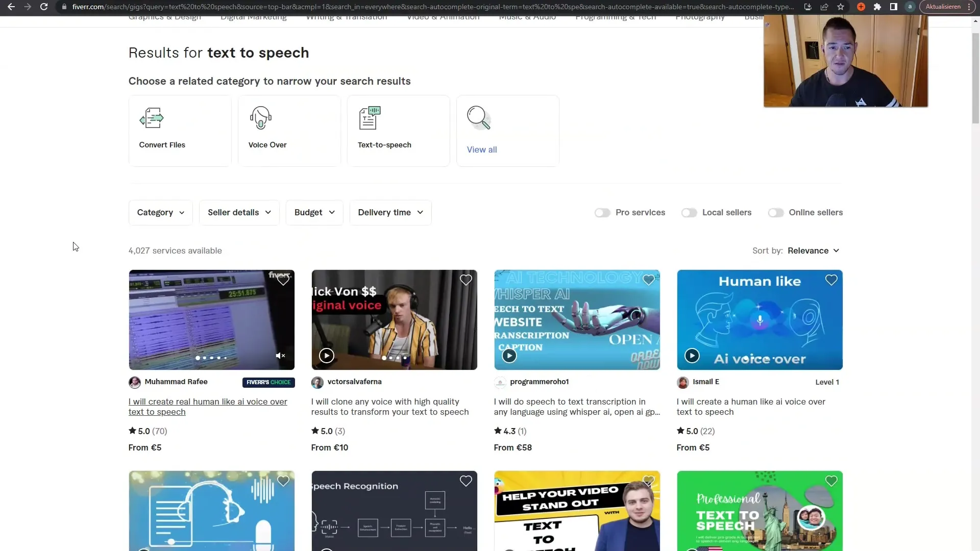Mute the Muhammad Rafee preview video

[280, 355]
